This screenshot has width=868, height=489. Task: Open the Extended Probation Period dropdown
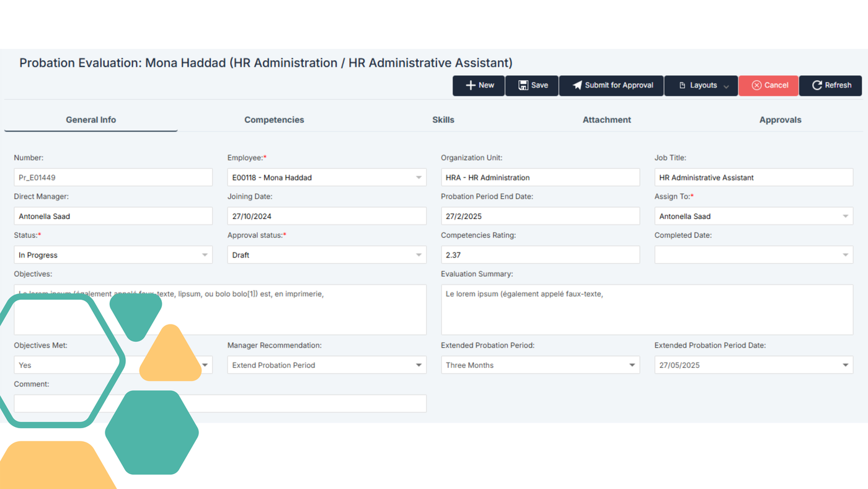point(632,365)
